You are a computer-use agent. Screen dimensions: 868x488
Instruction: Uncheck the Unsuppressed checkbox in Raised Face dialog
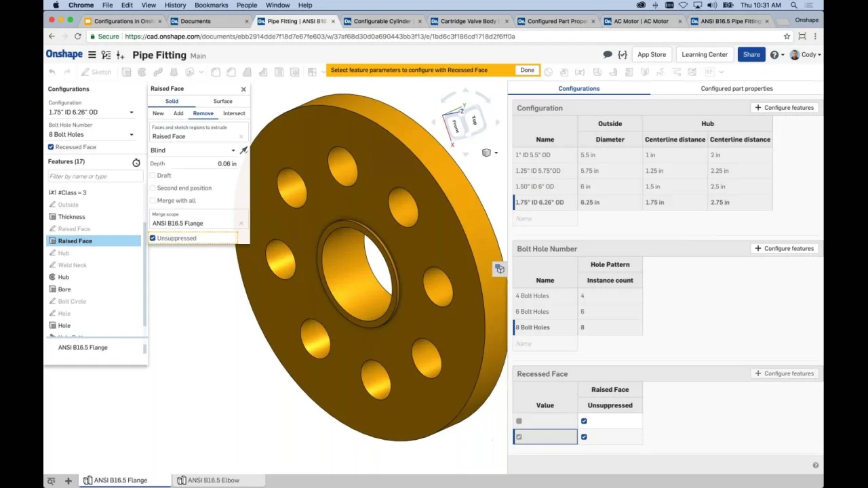(153, 238)
